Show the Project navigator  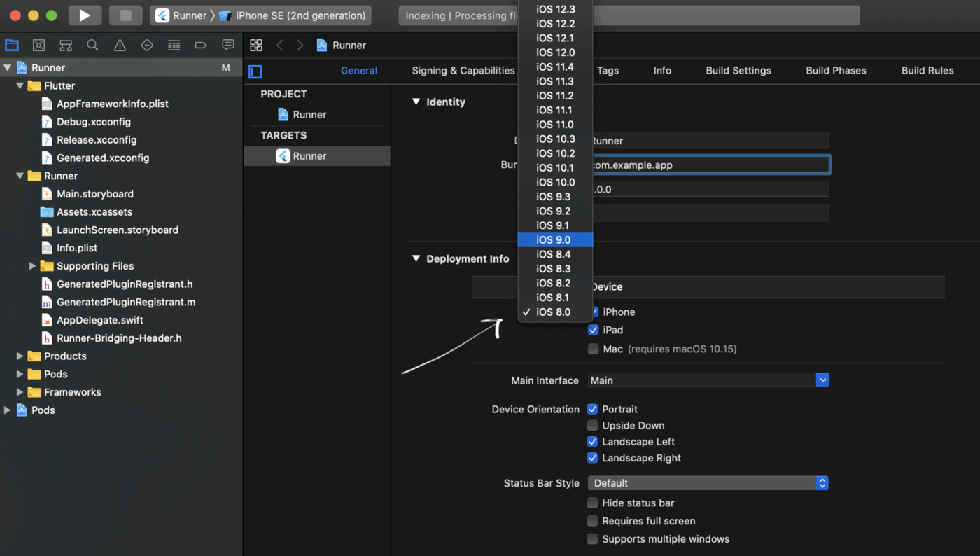[12, 46]
